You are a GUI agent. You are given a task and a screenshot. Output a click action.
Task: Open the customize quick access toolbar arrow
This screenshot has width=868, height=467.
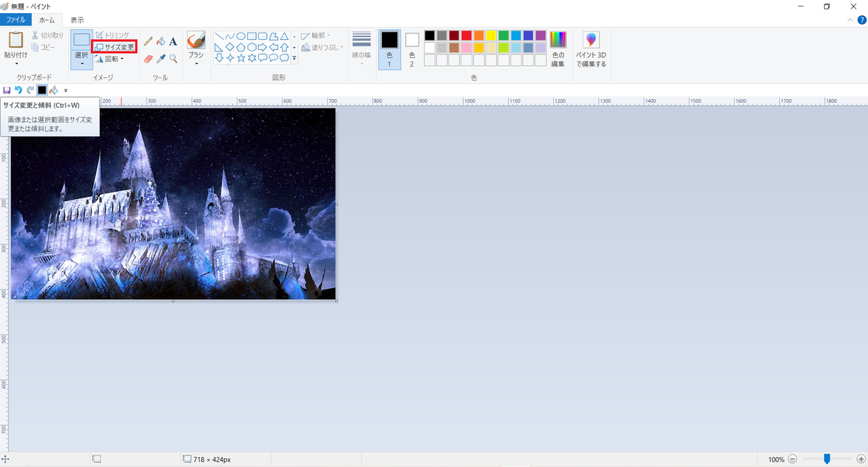[65, 91]
